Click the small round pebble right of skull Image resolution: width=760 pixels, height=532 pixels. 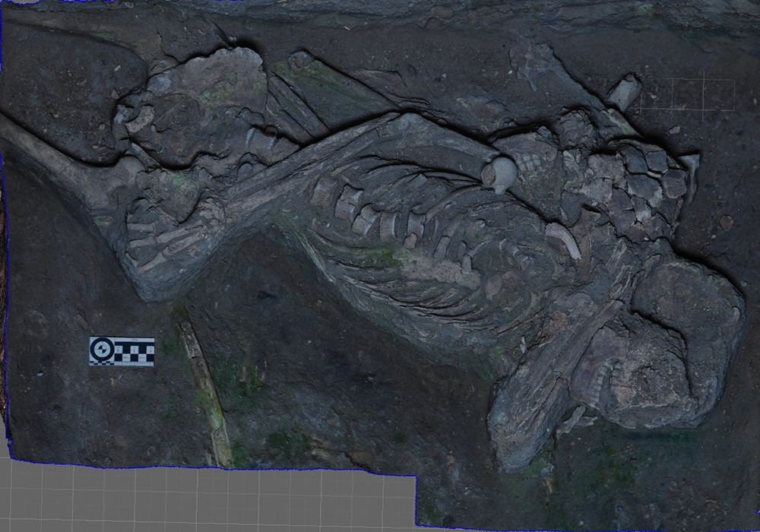727,223
